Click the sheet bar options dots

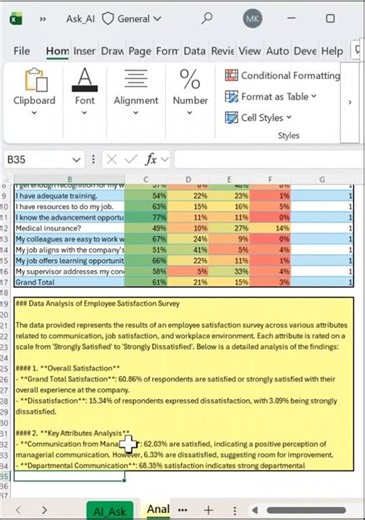[x=235, y=510]
